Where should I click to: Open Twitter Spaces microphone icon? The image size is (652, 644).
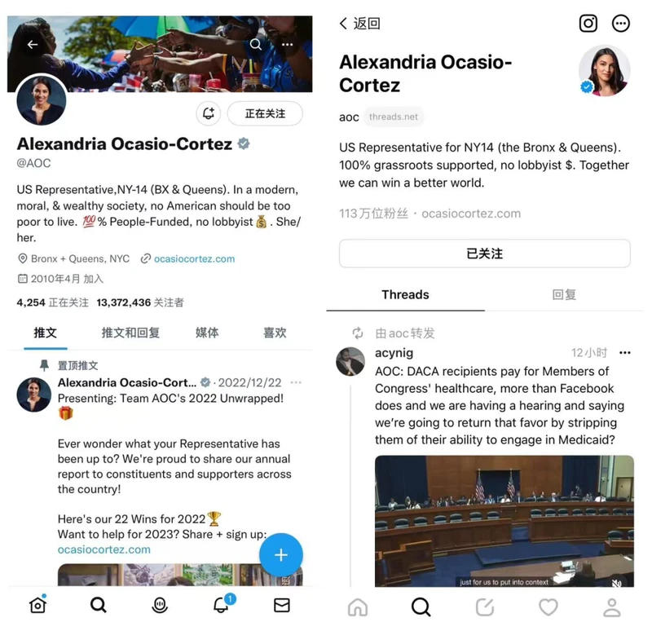160,606
